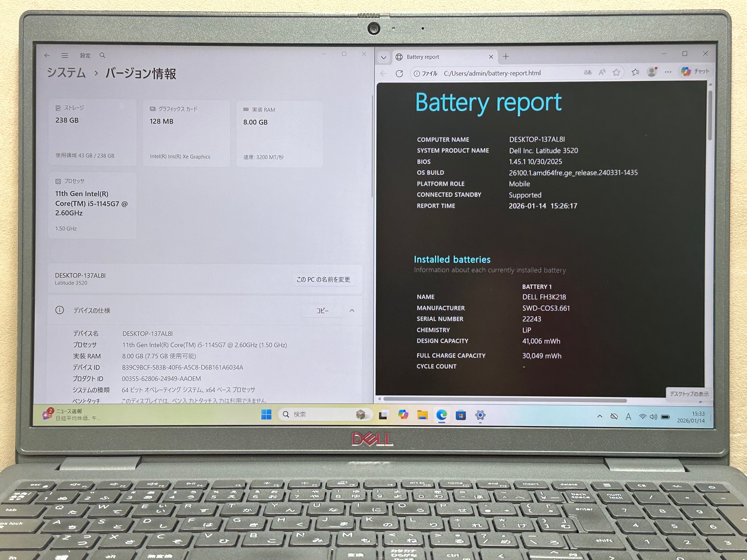Click the Edge browser refresh icon
Viewport: 747px width, 560px height.
[x=399, y=74]
